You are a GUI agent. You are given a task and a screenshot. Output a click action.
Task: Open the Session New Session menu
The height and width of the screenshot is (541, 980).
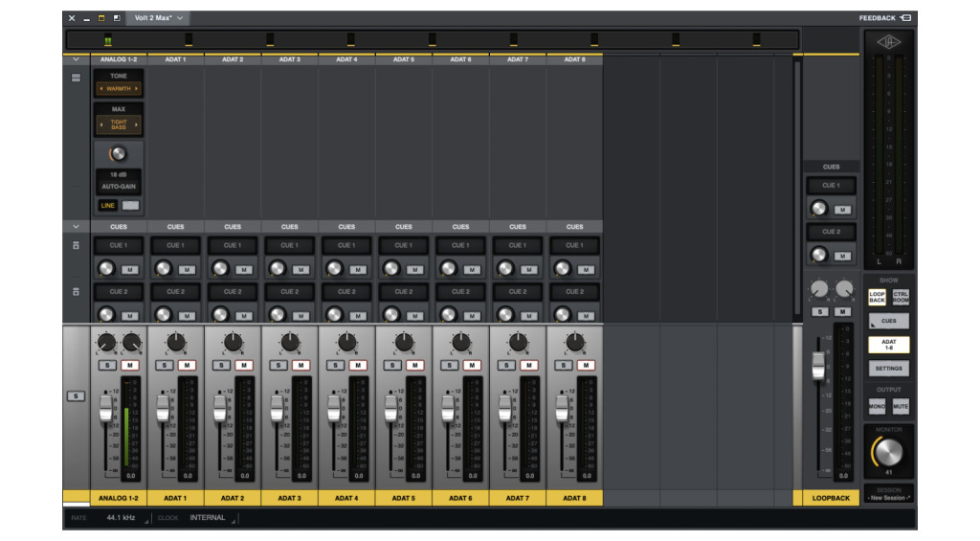tap(889, 498)
